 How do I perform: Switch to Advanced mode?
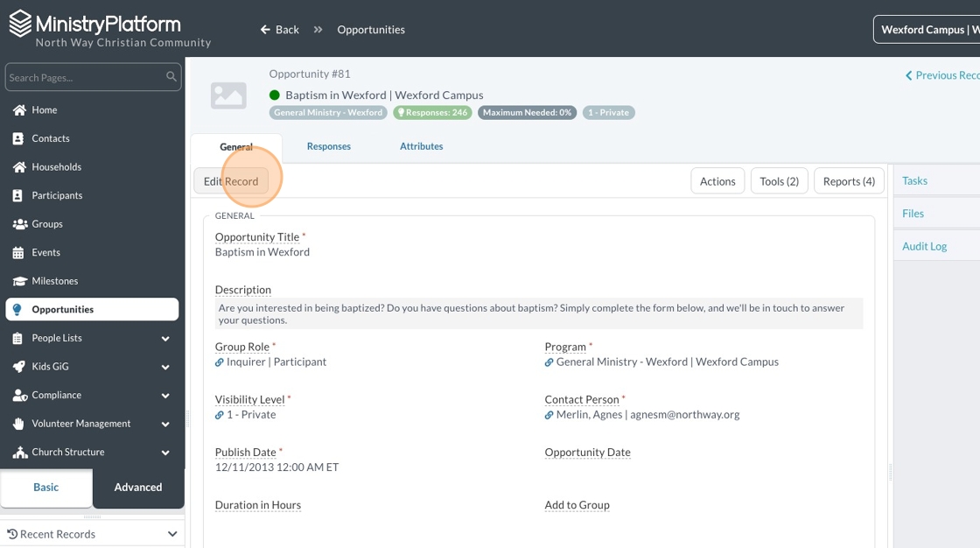coord(138,488)
